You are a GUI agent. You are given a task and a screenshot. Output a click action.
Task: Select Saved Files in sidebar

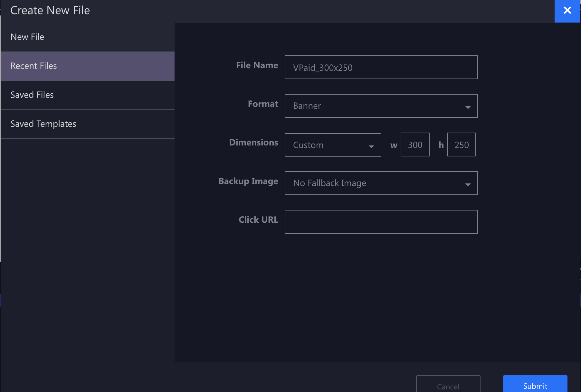click(87, 95)
